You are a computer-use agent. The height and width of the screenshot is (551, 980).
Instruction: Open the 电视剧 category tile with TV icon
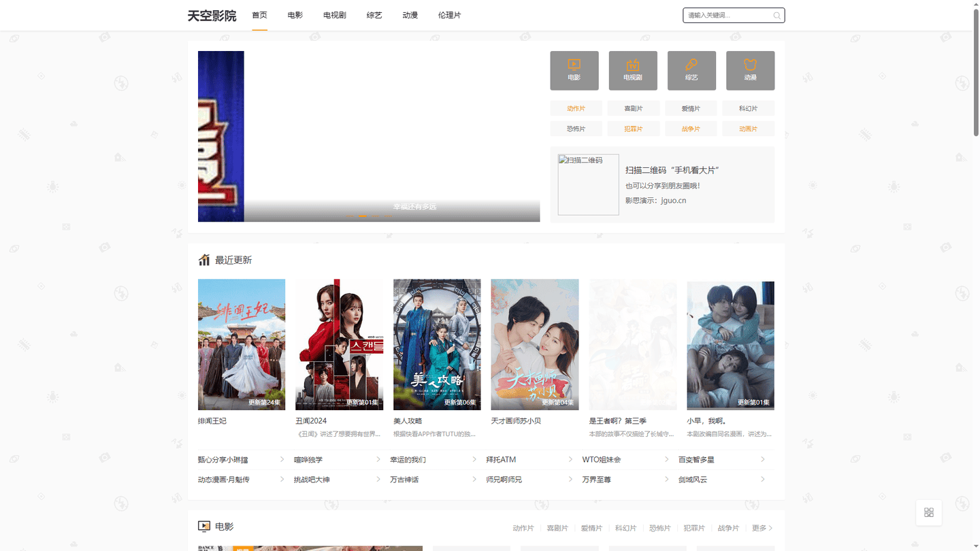point(633,71)
